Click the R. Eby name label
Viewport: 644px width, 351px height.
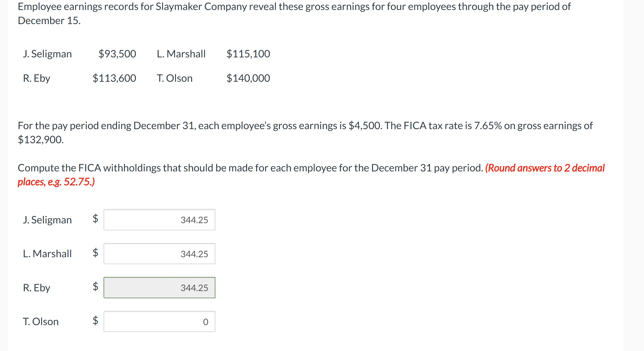point(36,288)
